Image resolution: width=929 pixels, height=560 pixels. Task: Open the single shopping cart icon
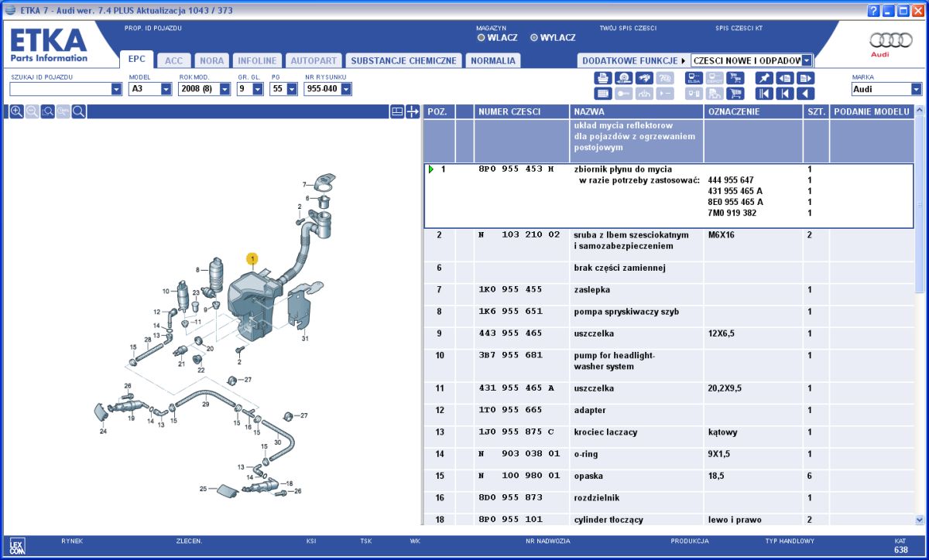click(735, 94)
